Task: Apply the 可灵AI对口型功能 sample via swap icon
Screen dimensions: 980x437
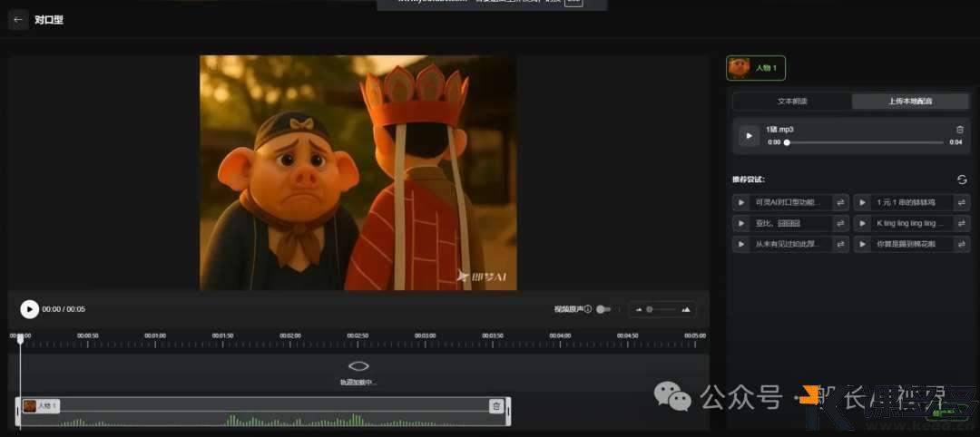Action: [840, 202]
